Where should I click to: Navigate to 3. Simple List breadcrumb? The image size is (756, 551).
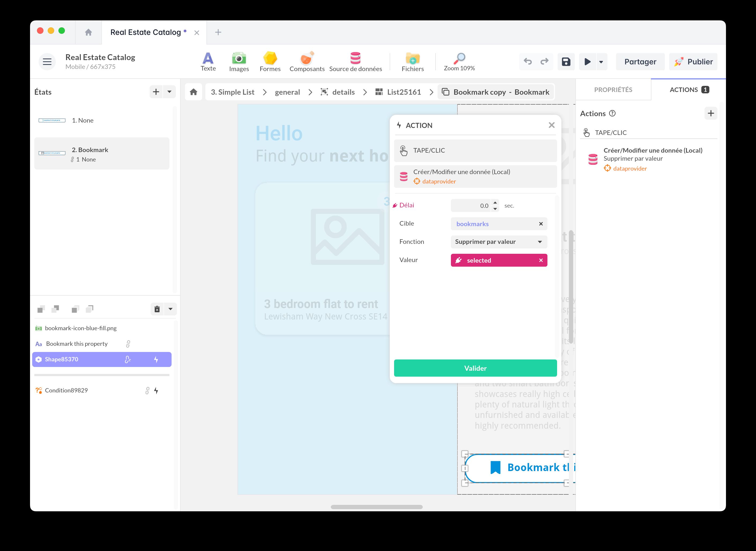232,92
